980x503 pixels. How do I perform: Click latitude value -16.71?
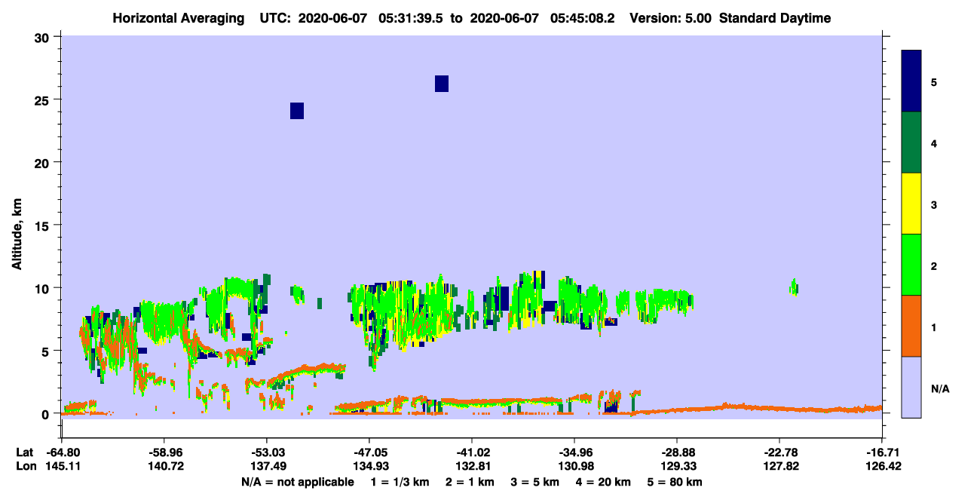(x=883, y=452)
